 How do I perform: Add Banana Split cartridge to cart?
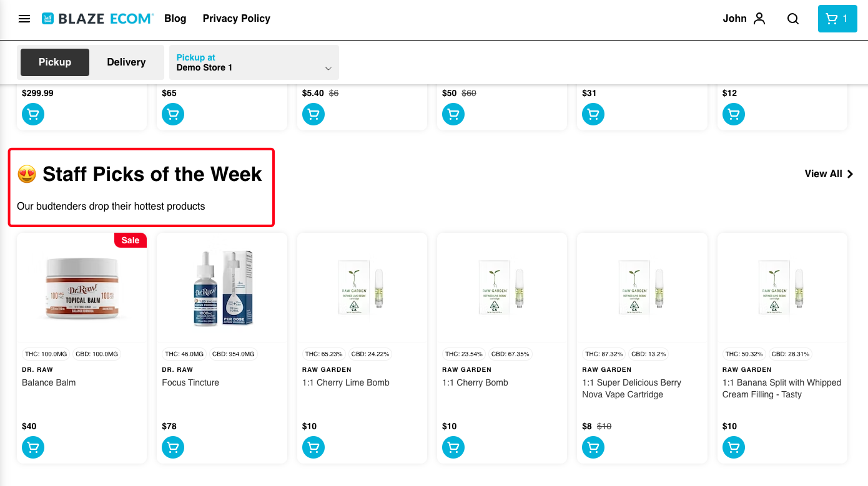click(734, 447)
